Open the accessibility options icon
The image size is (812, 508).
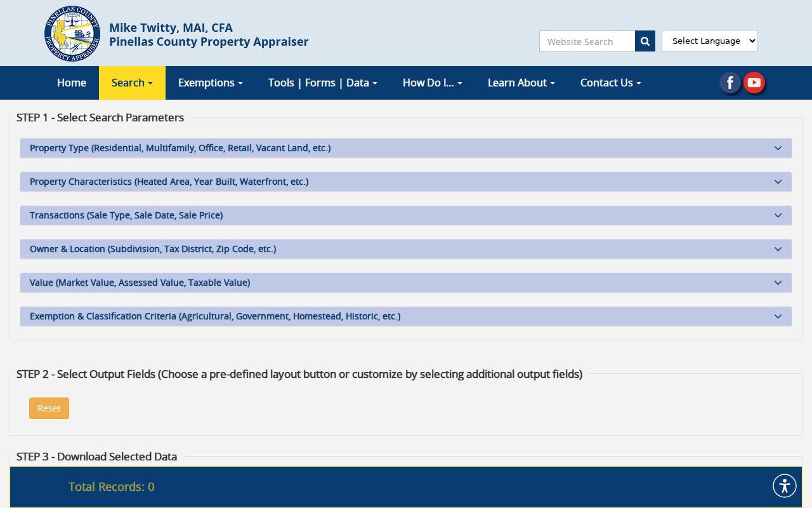[x=785, y=486]
